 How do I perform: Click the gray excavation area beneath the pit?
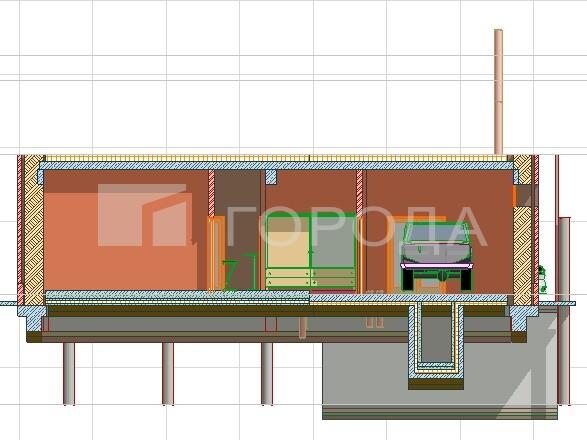point(440,374)
